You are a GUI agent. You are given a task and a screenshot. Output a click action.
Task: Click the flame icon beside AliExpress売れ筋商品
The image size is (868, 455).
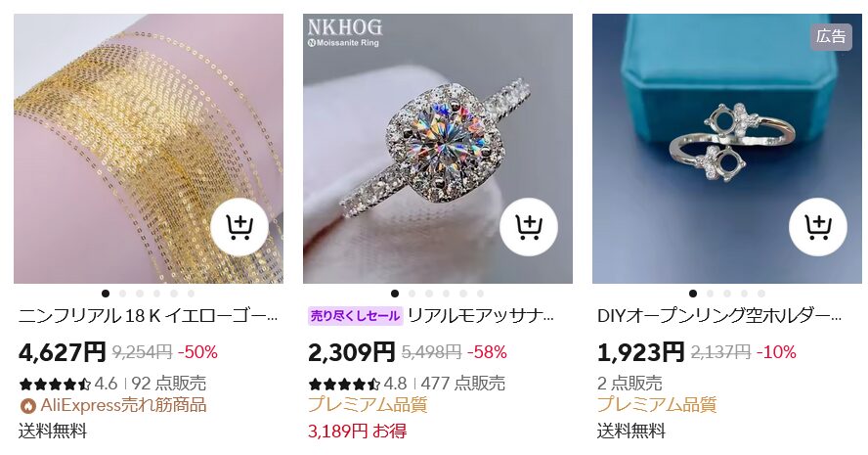tap(27, 406)
